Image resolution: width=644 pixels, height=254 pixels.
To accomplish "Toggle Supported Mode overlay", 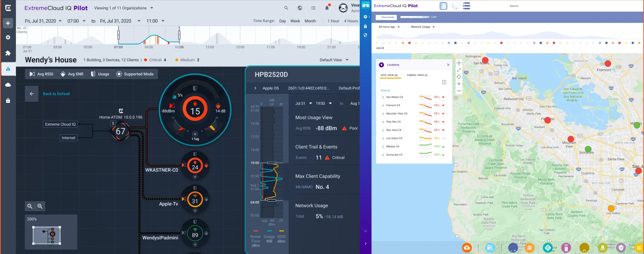I will pos(135,74).
